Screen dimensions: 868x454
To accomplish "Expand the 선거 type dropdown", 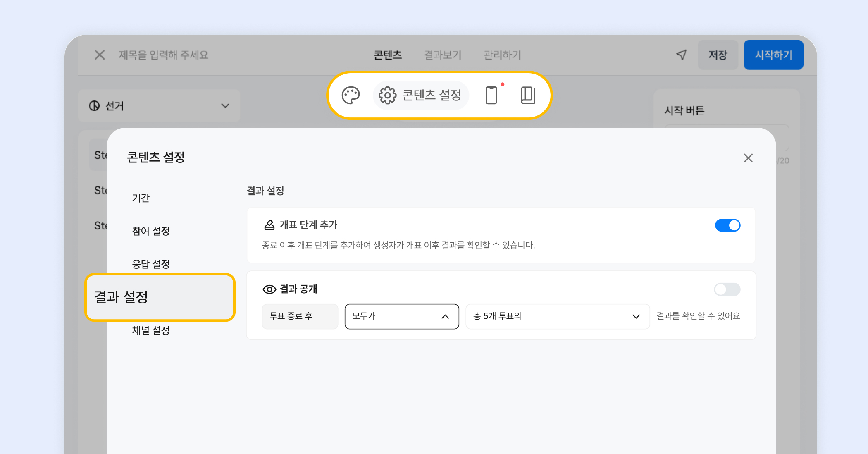I will tap(159, 106).
